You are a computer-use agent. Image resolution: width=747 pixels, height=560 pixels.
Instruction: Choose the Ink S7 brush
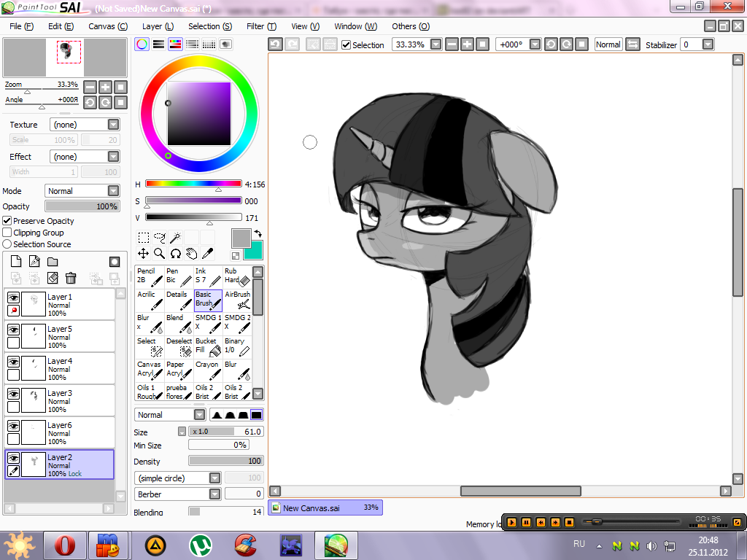coord(208,276)
